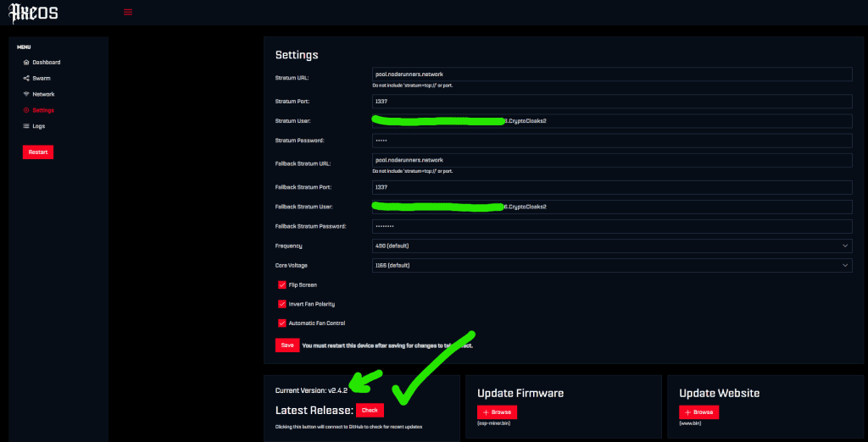Click the Settings gear icon
Image resolution: width=868 pixels, height=442 pixels.
26,110
